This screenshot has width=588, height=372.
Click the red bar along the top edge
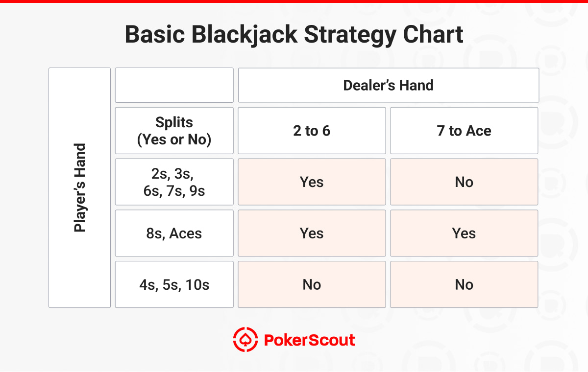(294, 1)
